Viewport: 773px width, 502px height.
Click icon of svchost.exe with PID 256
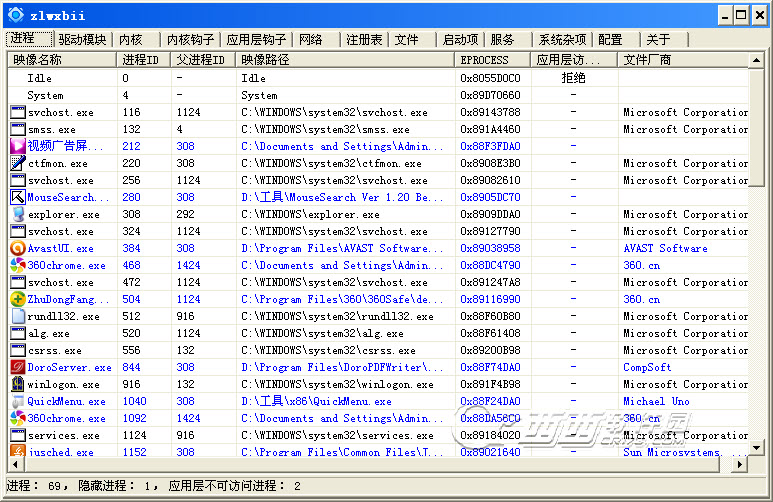click(x=18, y=180)
